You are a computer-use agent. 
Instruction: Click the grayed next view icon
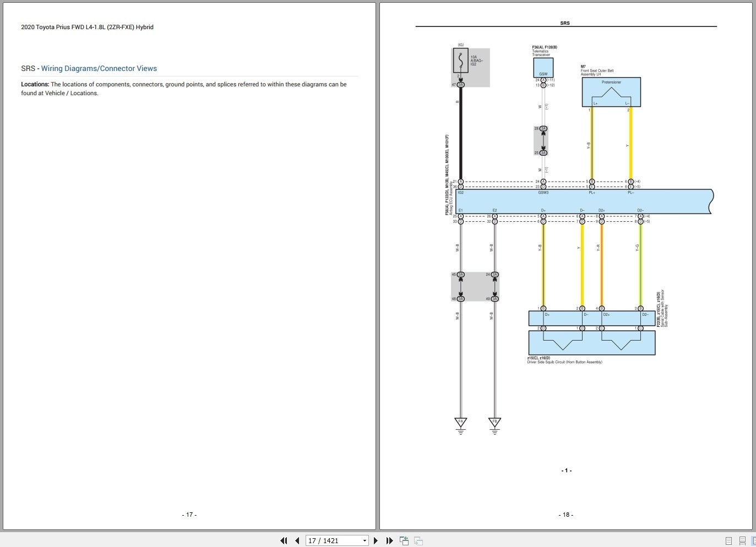(x=418, y=540)
